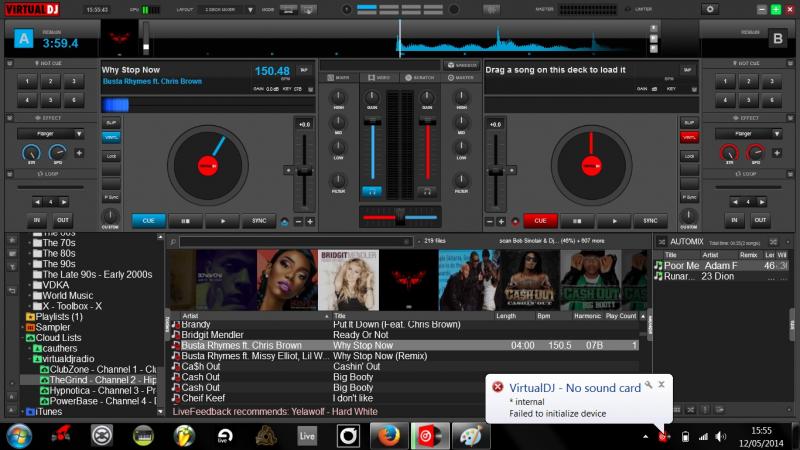Toggle headphone cue for left channel
This screenshot has height=450, width=800.
click(x=371, y=190)
